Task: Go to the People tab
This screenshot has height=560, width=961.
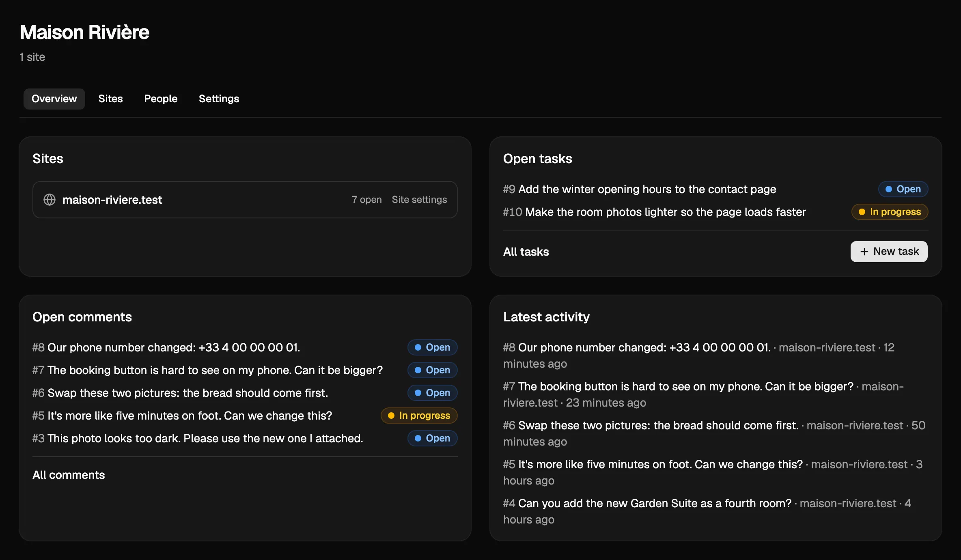Action: [161, 99]
